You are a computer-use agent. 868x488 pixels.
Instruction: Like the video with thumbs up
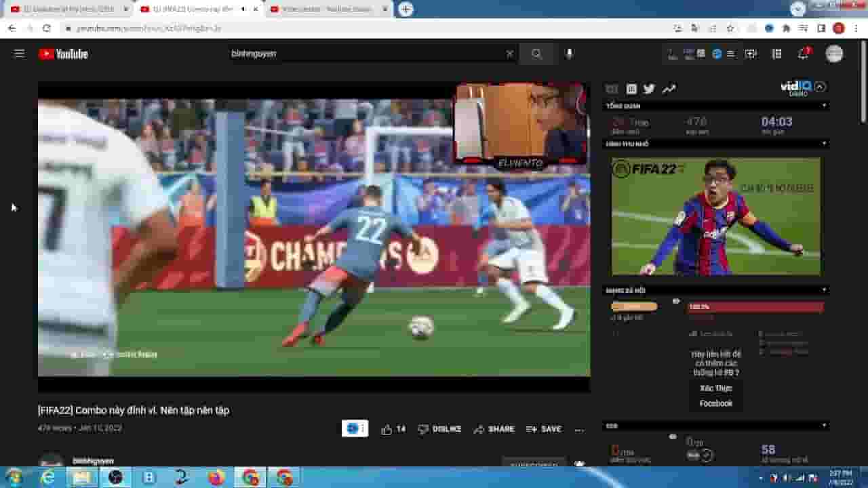(x=393, y=429)
